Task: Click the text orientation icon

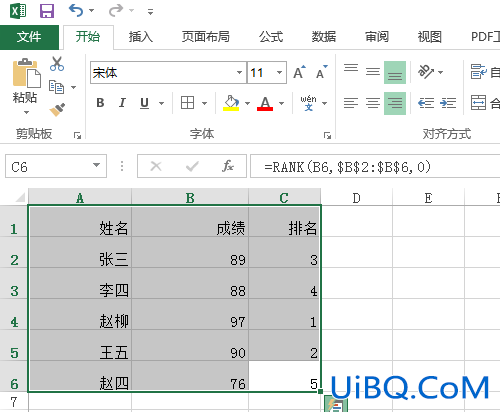Action: pos(426,72)
